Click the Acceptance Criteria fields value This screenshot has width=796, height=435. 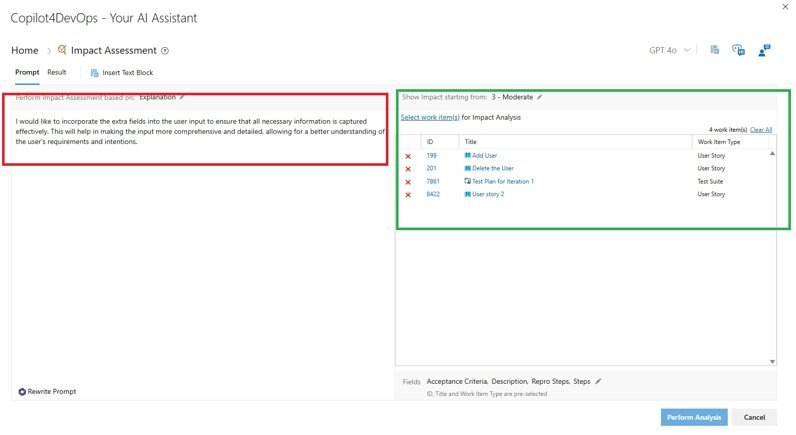coord(457,381)
